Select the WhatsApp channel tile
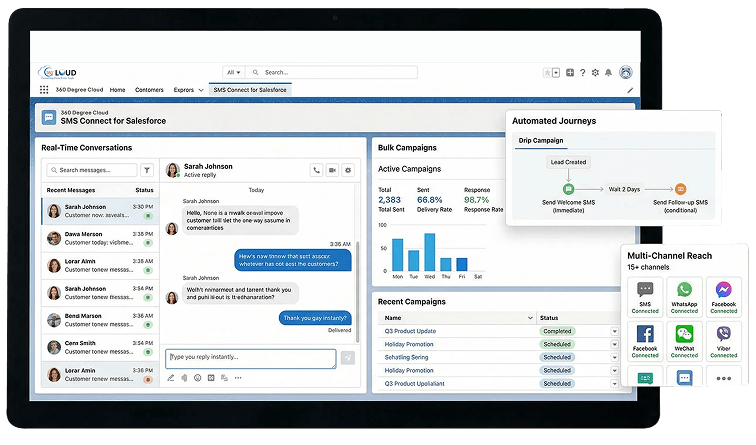Image resolution: width=756 pixels, height=445 pixels. pos(684,297)
